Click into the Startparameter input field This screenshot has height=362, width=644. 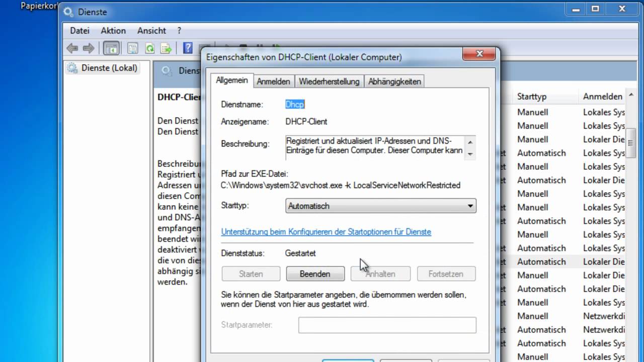387,325
